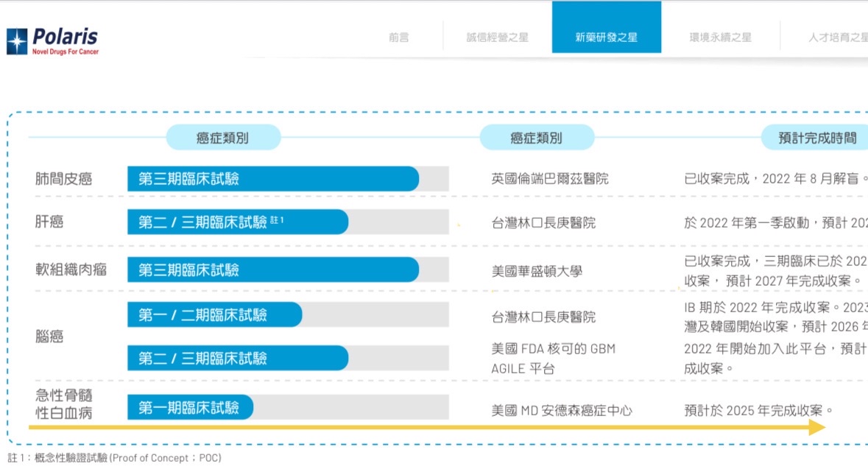Click the 第一期臨床試驗 leukemia progress bar
868x472 pixels.
tap(191, 408)
